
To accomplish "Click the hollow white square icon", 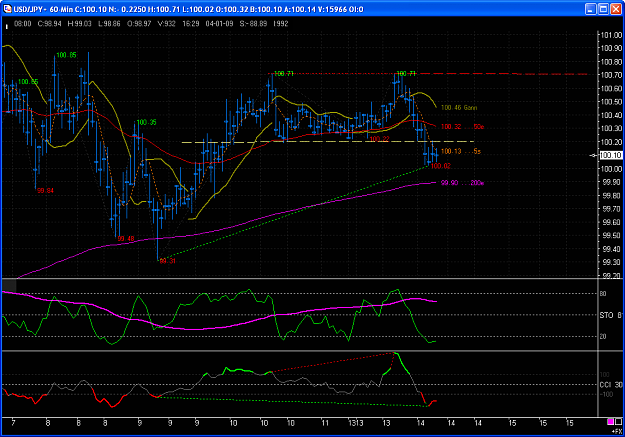I will [618, 422].
